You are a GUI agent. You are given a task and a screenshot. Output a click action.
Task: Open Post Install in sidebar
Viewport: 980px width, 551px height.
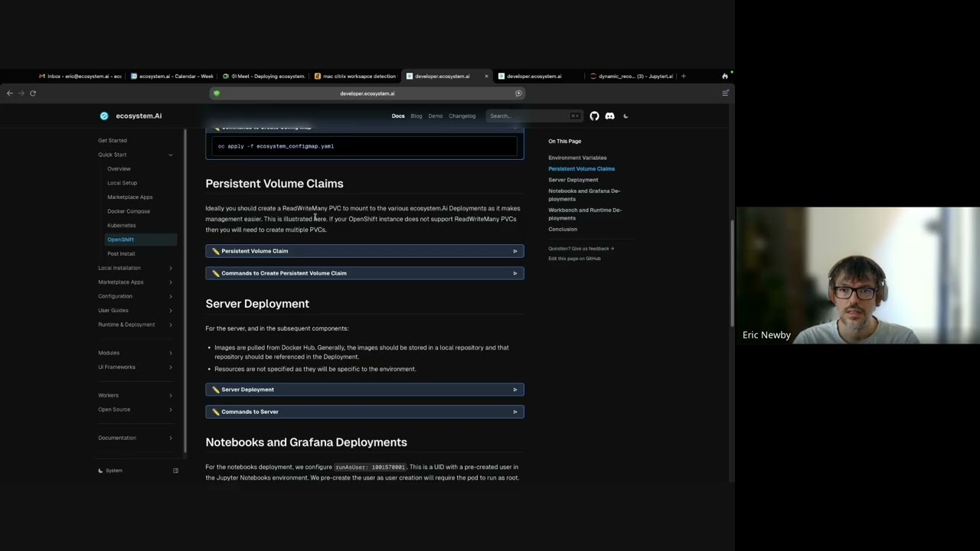[x=121, y=253]
